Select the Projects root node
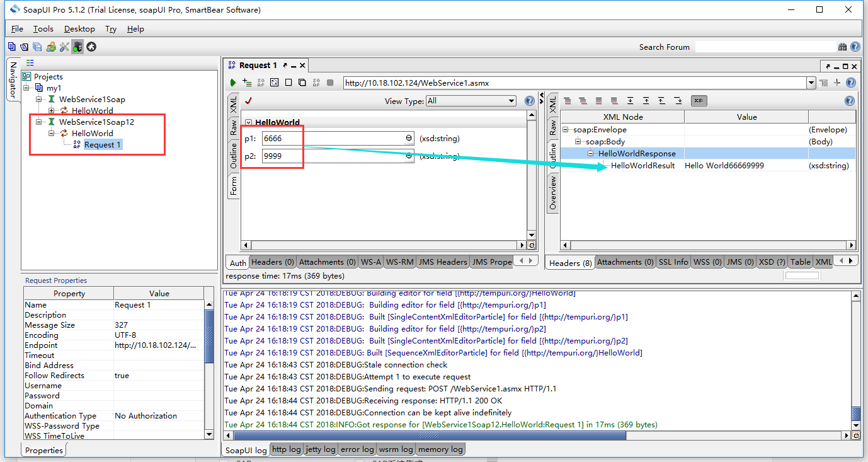 click(48, 77)
